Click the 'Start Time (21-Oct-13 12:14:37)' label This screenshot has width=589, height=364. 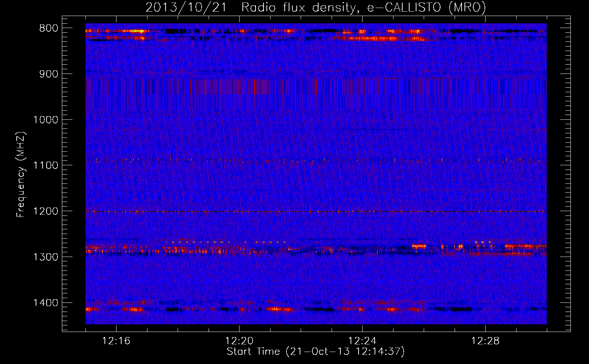pyautogui.click(x=316, y=352)
